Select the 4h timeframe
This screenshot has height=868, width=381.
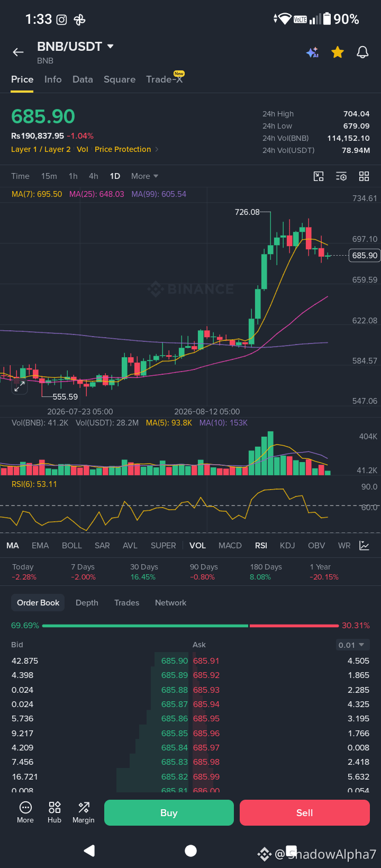pyautogui.click(x=94, y=176)
